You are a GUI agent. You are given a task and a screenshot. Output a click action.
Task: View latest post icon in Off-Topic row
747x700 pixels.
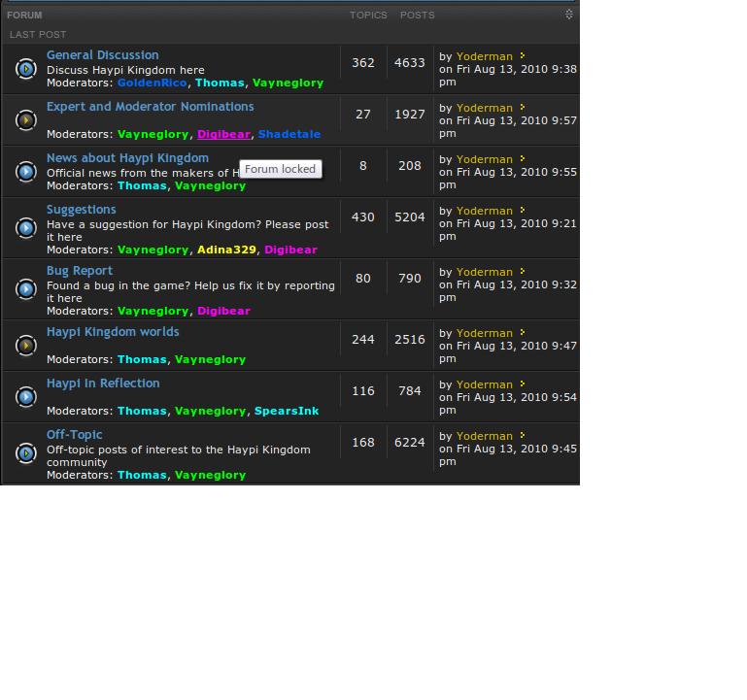(x=523, y=435)
